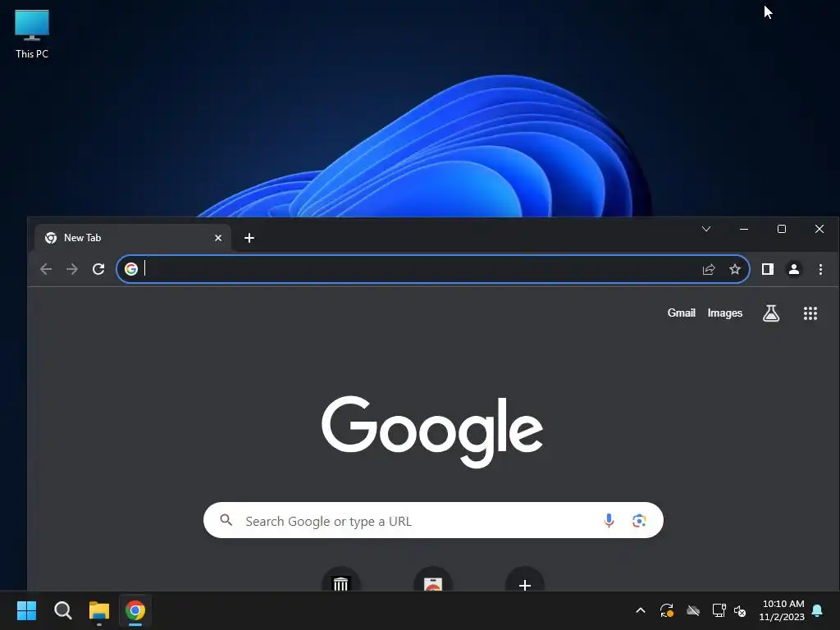Minimize the Chrome window
The height and width of the screenshot is (630, 840).
(744, 230)
